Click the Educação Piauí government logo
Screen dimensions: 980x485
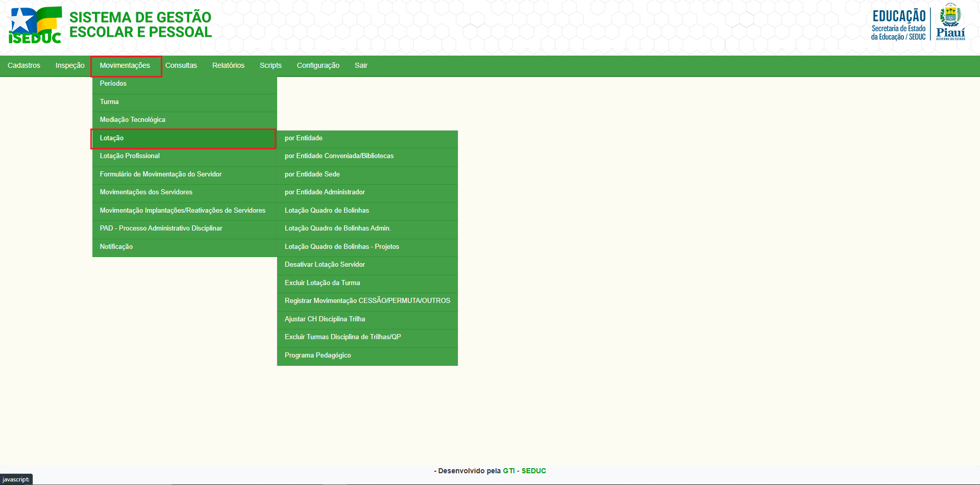(918, 23)
